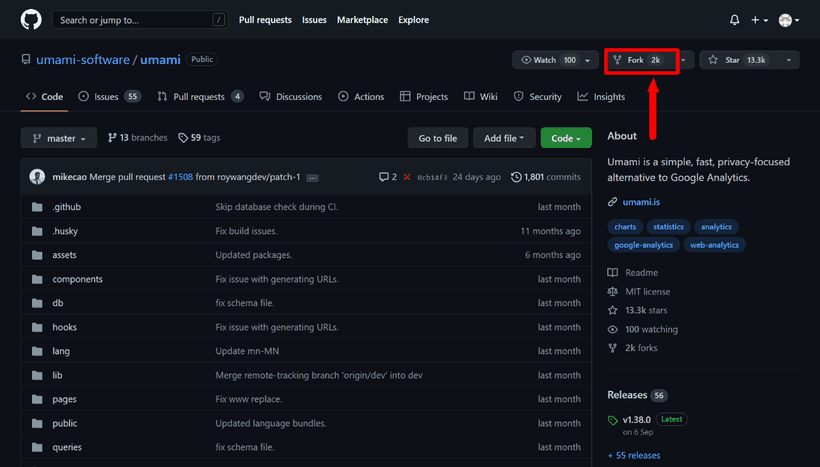
Task: Select the web-analytics topic tag
Action: (x=714, y=245)
